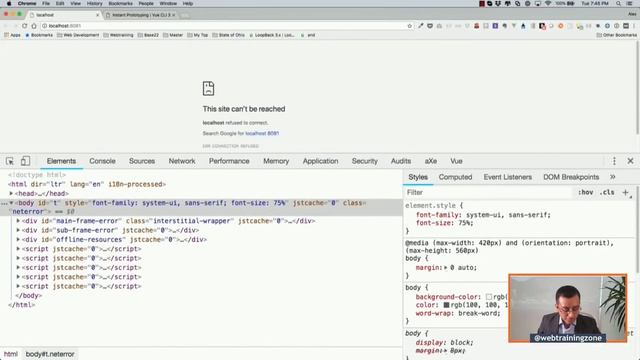Click the ellipsis beside the body element row
The height and width of the screenshot is (360, 640).
click(x=4, y=203)
